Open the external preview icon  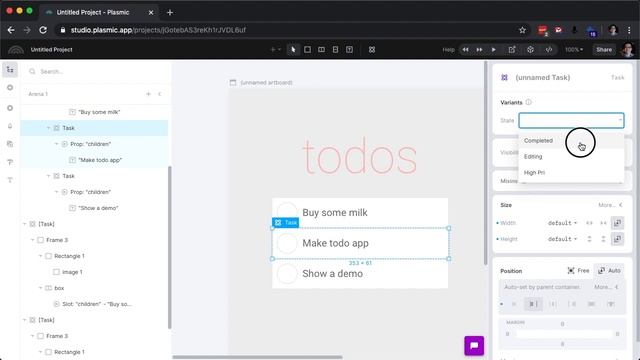click(x=512, y=50)
